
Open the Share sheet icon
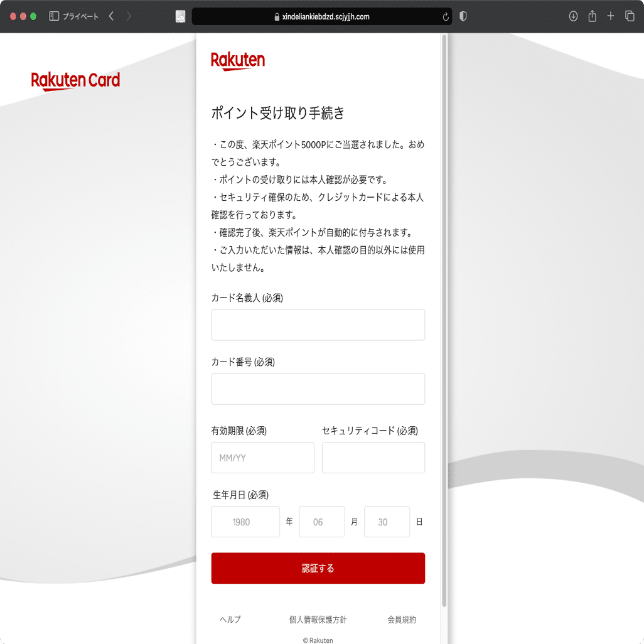592,16
